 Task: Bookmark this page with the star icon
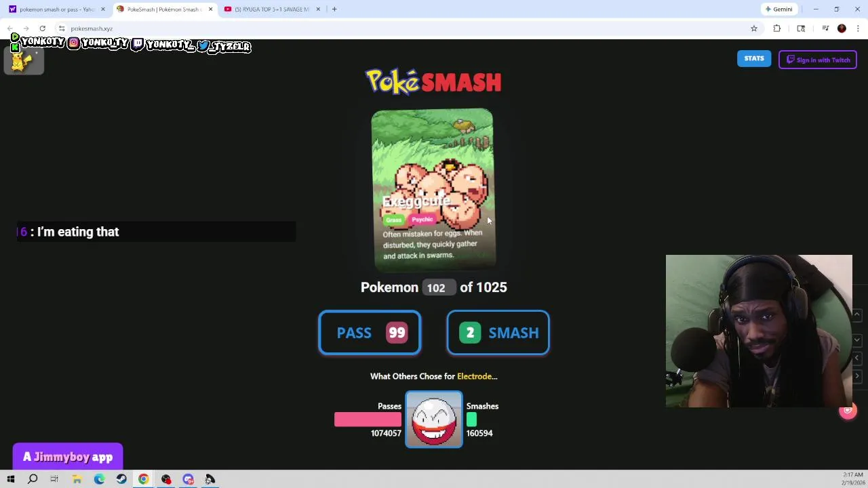(753, 28)
